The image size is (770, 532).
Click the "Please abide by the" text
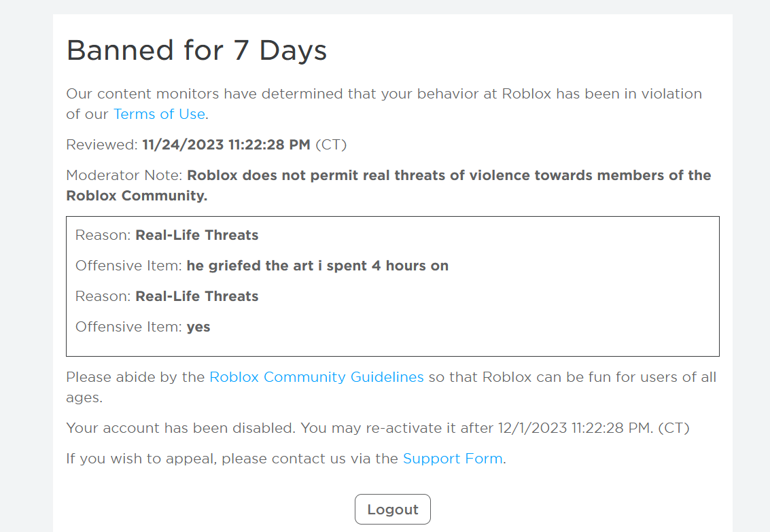coord(135,377)
